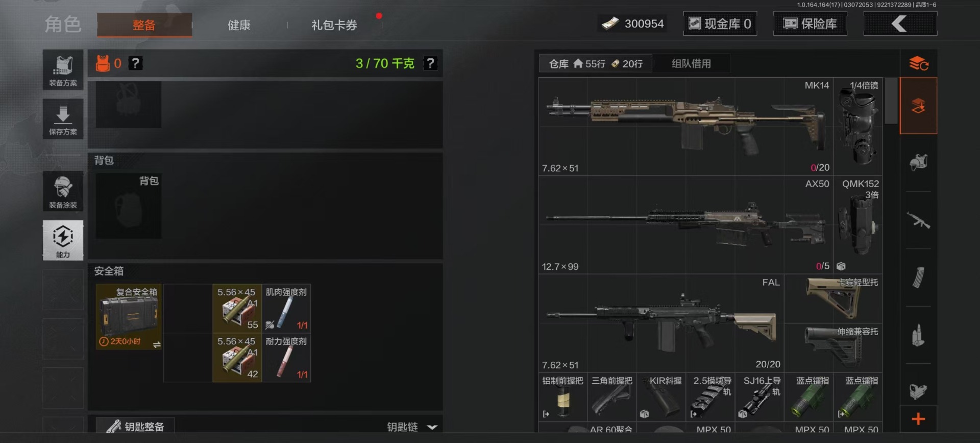Open the 装备方案 loadout icon
980x443 pixels.
tap(63, 70)
